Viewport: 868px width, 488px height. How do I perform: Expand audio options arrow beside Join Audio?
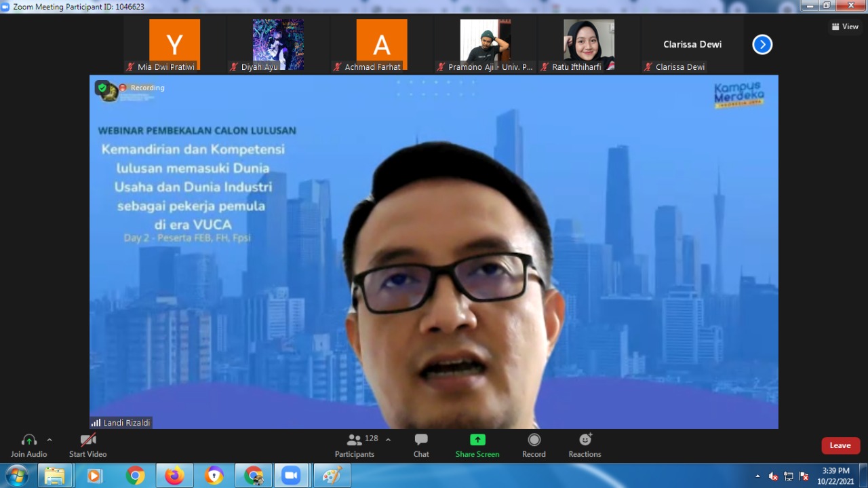(x=50, y=440)
